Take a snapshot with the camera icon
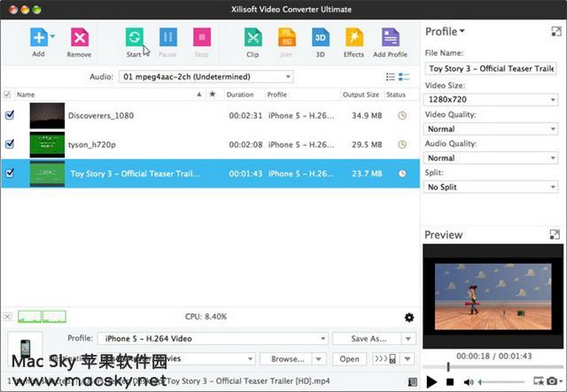The image size is (567, 392). click(x=552, y=380)
